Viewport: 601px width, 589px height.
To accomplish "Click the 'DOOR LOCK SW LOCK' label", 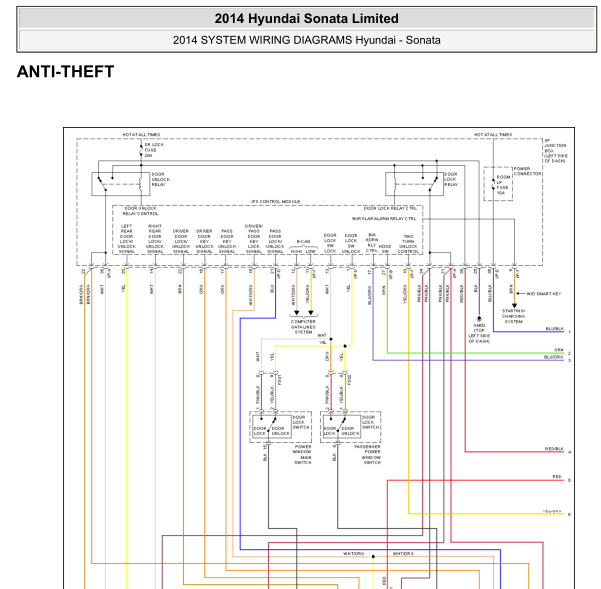I will click(x=330, y=243).
